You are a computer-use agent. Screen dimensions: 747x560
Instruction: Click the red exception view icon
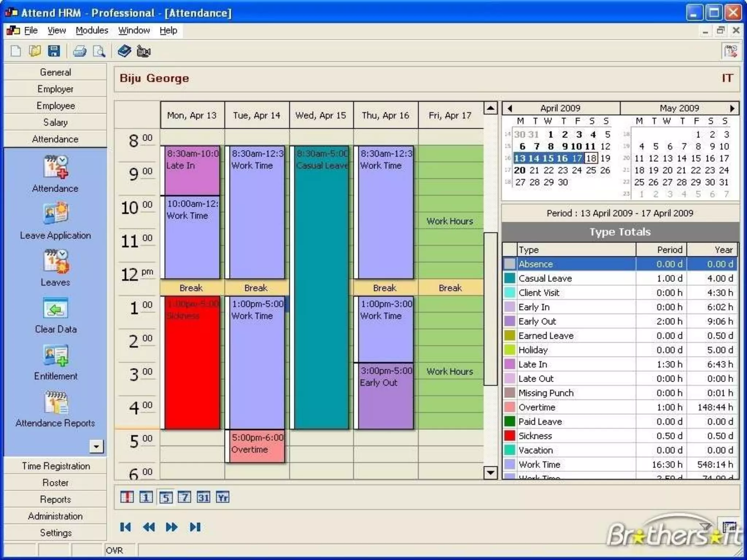click(127, 497)
